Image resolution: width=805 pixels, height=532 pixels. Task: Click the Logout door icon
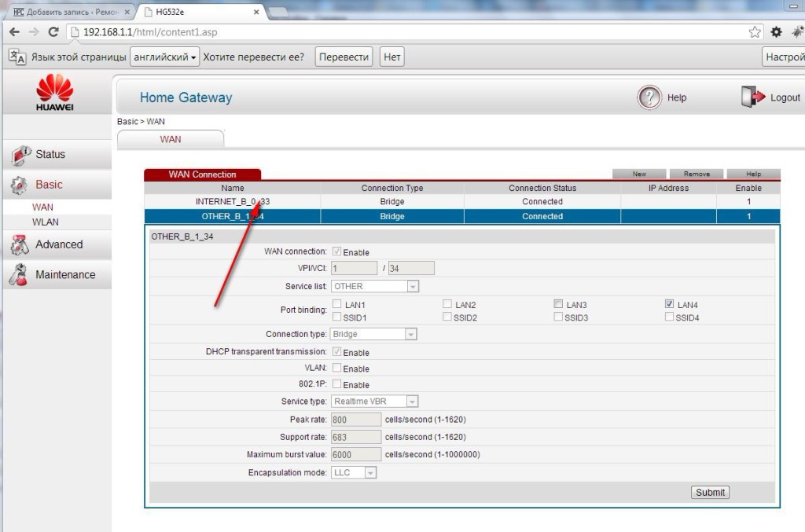click(x=752, y=97)
